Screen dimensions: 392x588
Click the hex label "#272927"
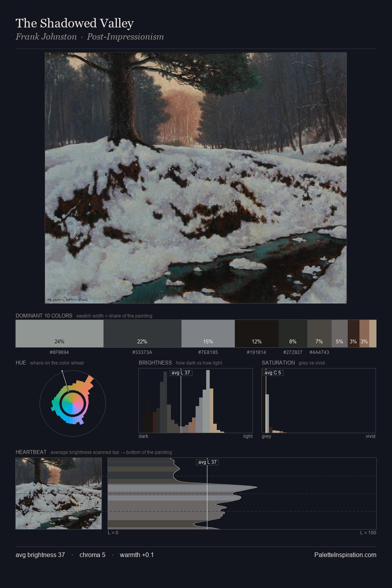click(x=293, y=352)
